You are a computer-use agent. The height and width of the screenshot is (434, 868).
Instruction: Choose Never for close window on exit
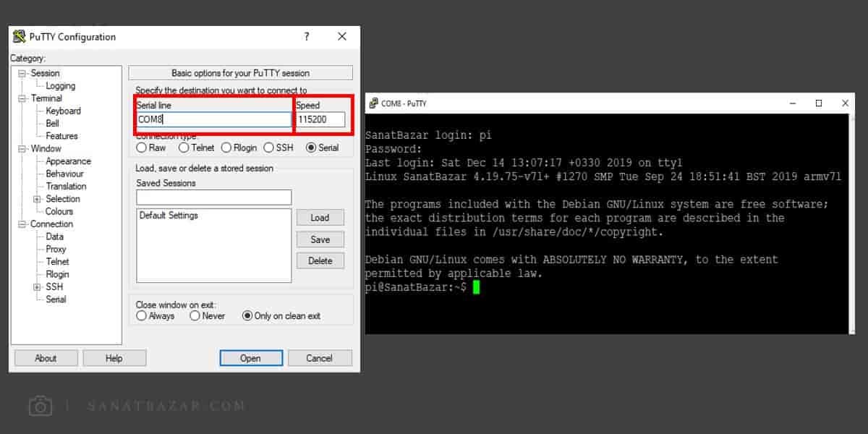207,316
